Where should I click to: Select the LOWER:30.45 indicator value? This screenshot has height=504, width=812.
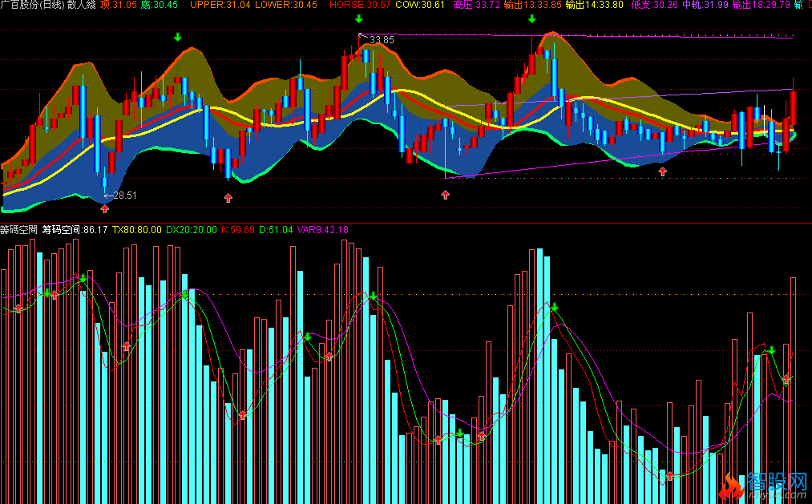pos(285,6)
